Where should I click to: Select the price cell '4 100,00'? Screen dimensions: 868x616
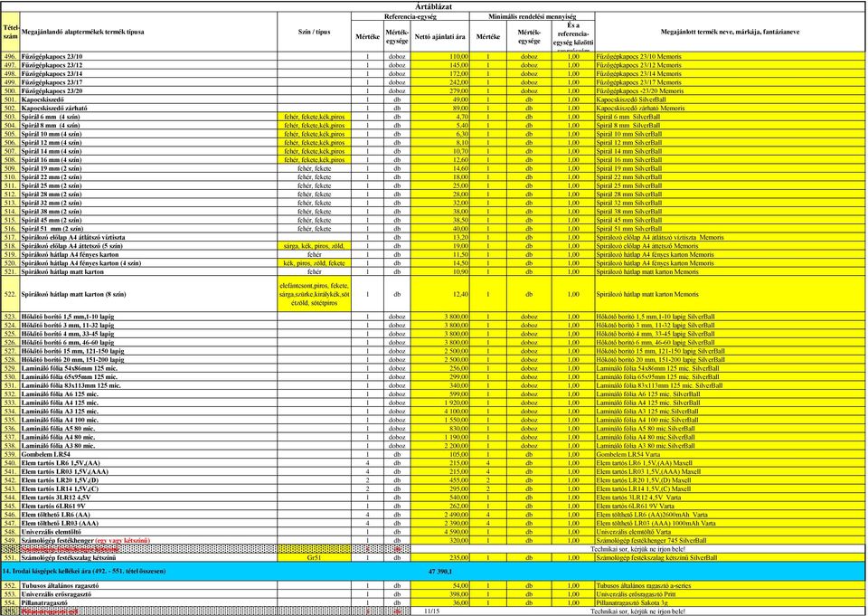tap(440, 412)
